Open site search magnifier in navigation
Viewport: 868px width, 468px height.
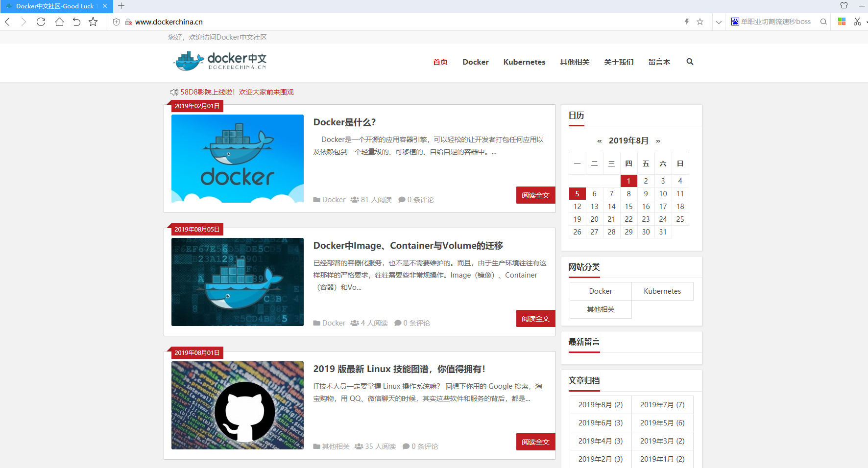pyautogui.click(x=690, y=62)
